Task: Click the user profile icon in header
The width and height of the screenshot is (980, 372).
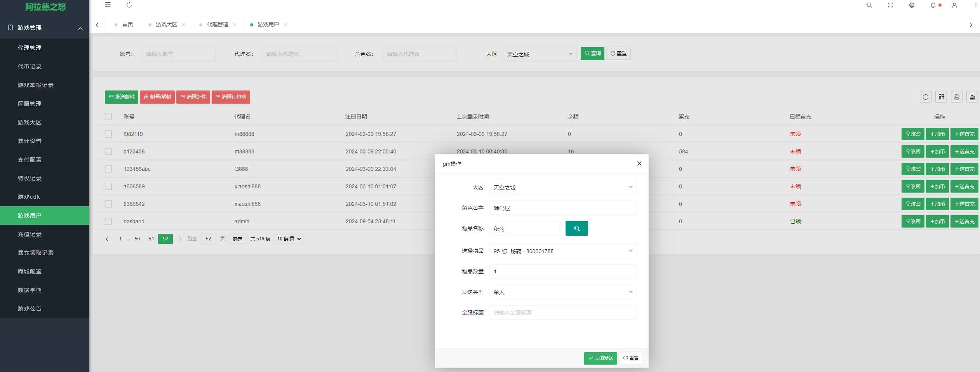Action: 954,5
